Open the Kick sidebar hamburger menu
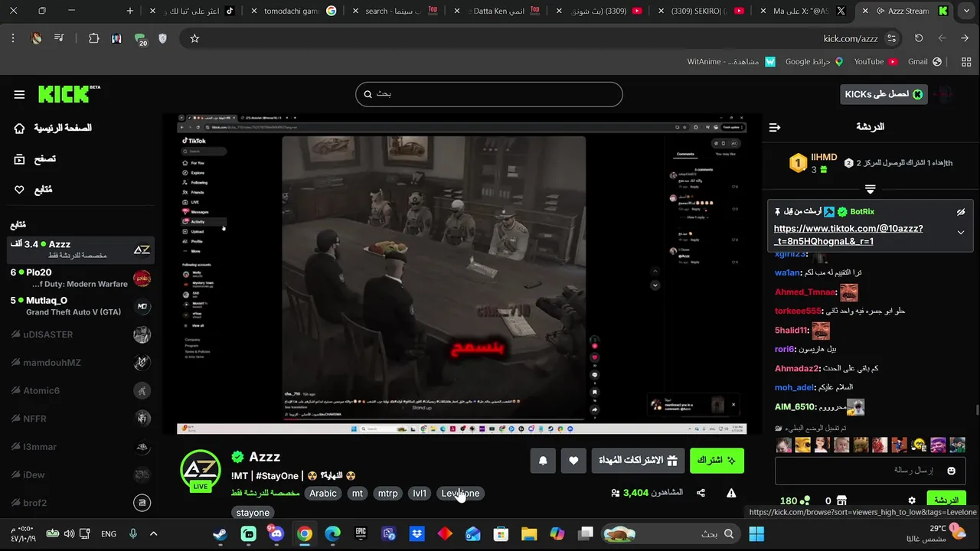 pyautogui.click(x=19, y=94)
